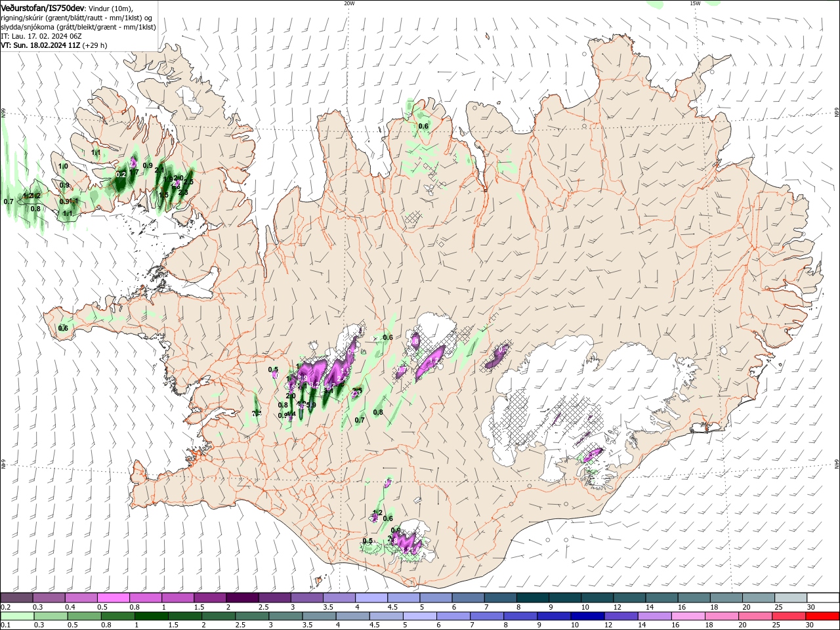Choose the white 30 swatch in upper scale
This screenshot has width=840, height=630.
(x=823, y=598)
